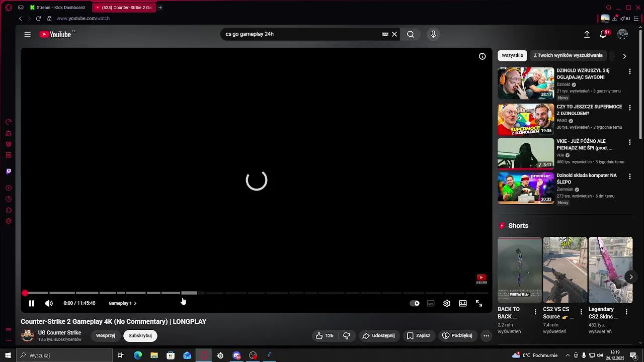
Task: Open options for Legendary CS2 Skins short
Action: pyautogui.click(x=626, y=312)
